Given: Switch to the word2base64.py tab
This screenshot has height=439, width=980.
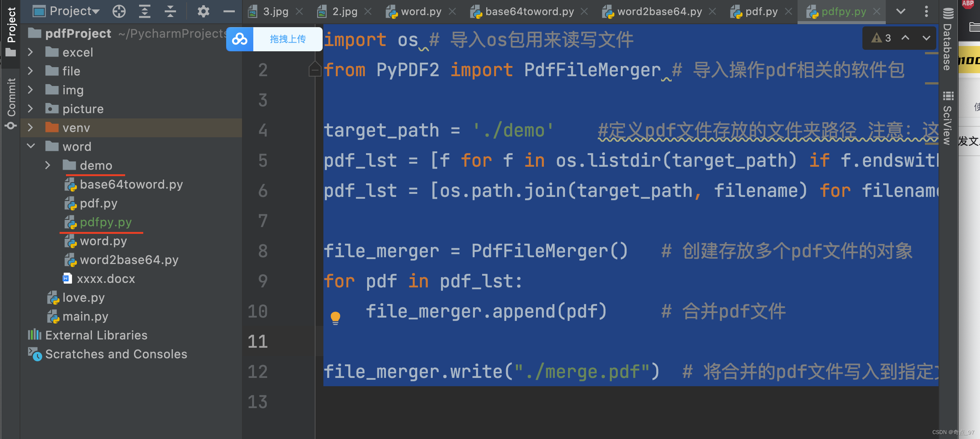Looking at the screenshot, I should pos(658,11).
